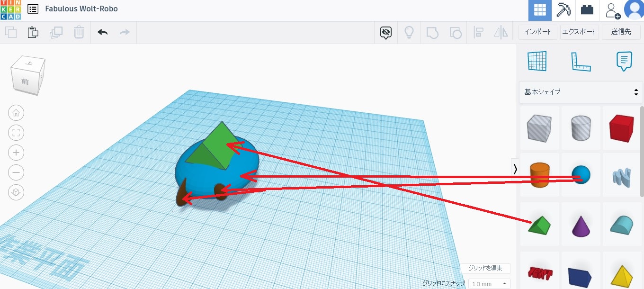Select the Notes tool

(x=624, y=61)
